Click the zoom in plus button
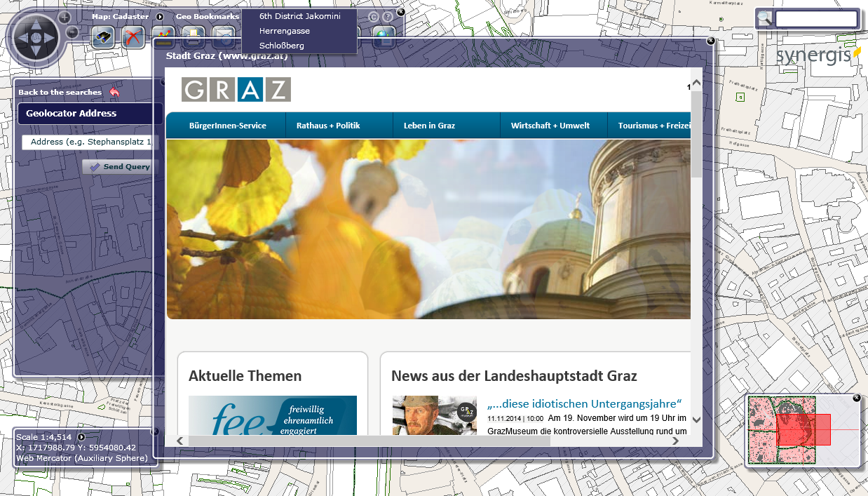Image resolution: width=868 pixels, height=496 pixels. [x=65, y=17]
